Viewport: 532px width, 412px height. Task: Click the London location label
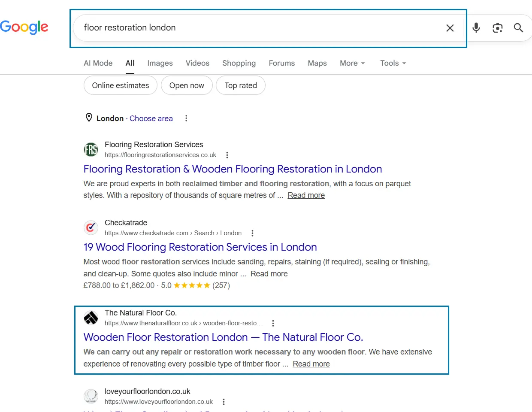(110, 118)
